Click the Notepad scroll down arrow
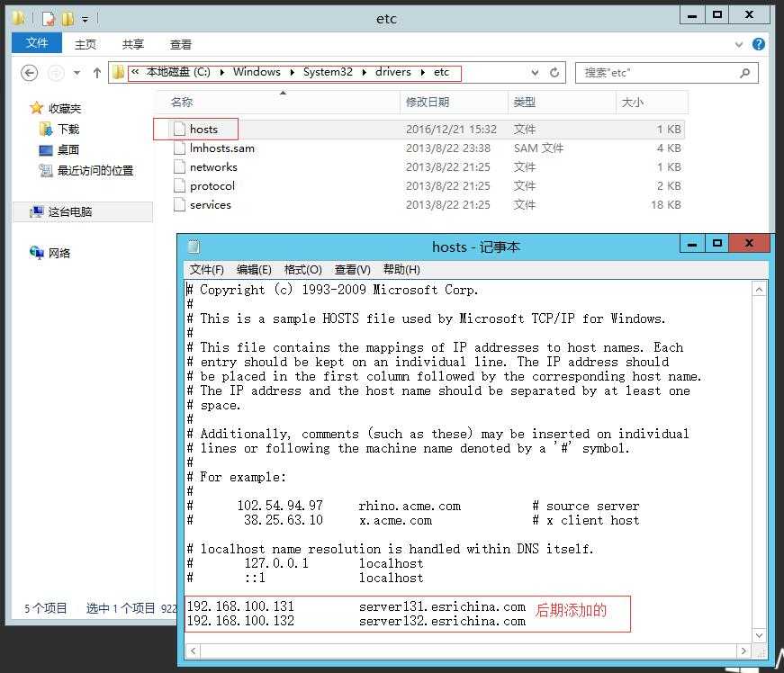The width and height of the screenshot is (784, 673). (x=759, y=635)
